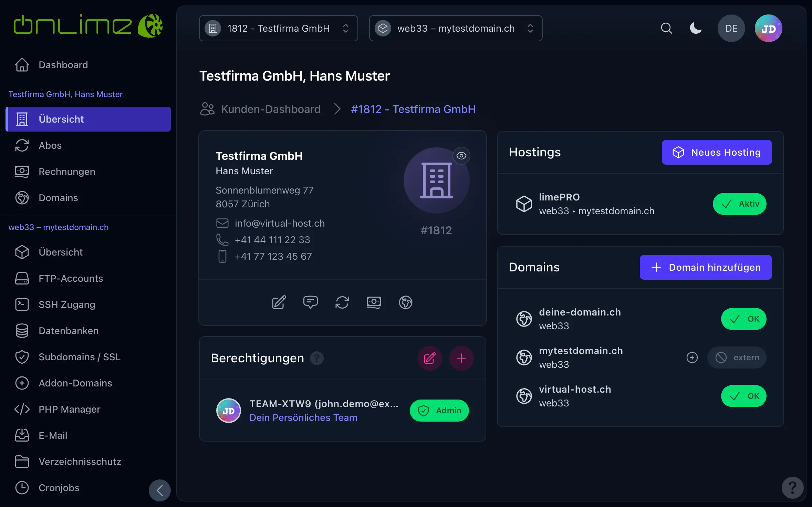Open the search magnifier icon
812x507 pixels.
pos(666,28)
